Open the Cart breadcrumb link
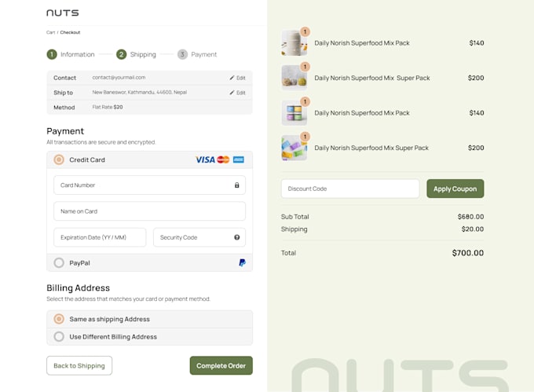Screen dimensions: 534x392 51,32
